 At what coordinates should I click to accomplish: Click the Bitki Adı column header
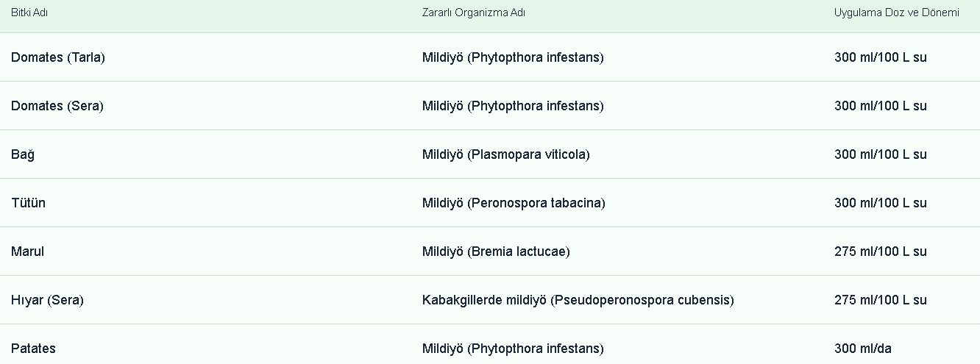29,13
